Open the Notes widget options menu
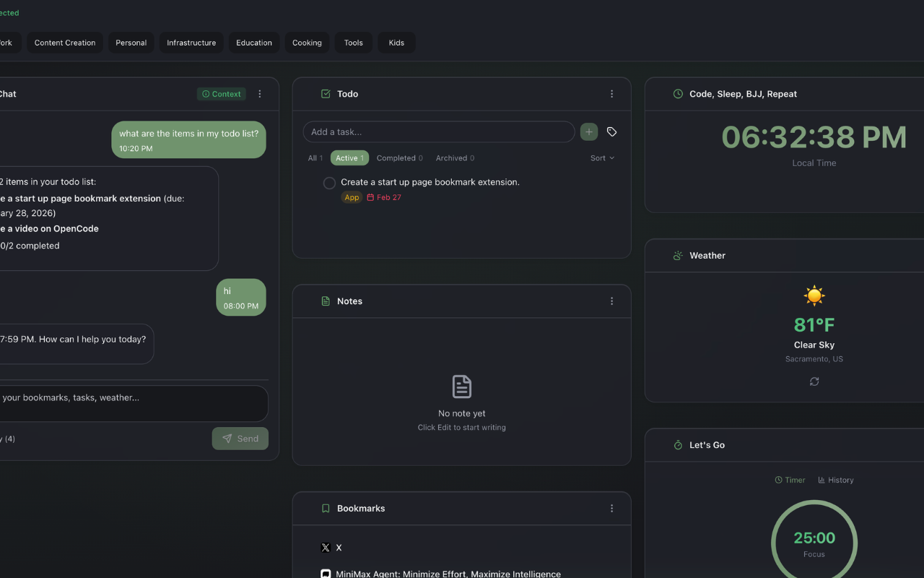 (611, 301)
